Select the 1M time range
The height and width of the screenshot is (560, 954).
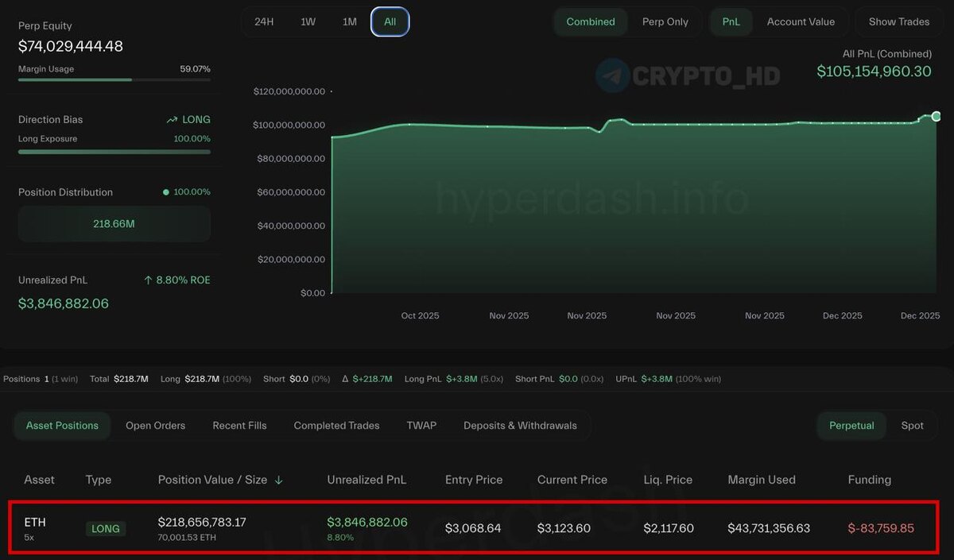pos(350,22)
